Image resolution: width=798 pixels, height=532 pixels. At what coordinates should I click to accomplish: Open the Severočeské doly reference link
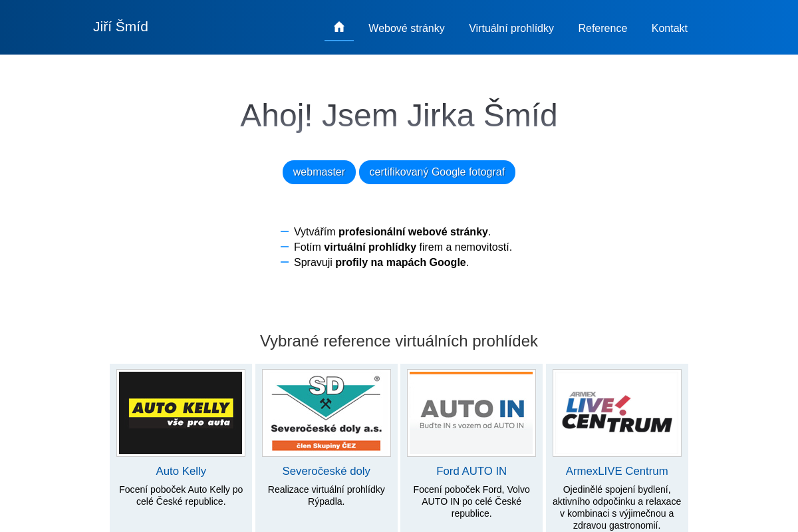tap(326, 471)
